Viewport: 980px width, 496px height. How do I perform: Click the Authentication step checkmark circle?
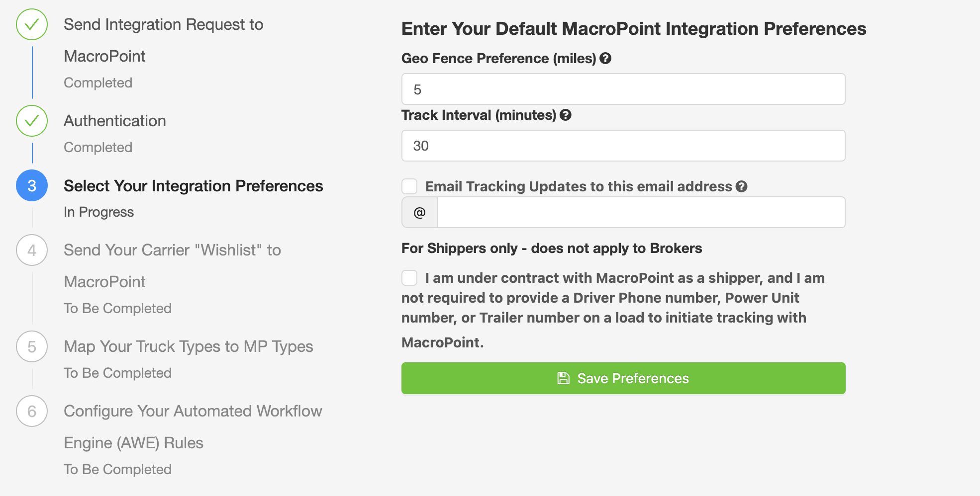click(32, 121)
